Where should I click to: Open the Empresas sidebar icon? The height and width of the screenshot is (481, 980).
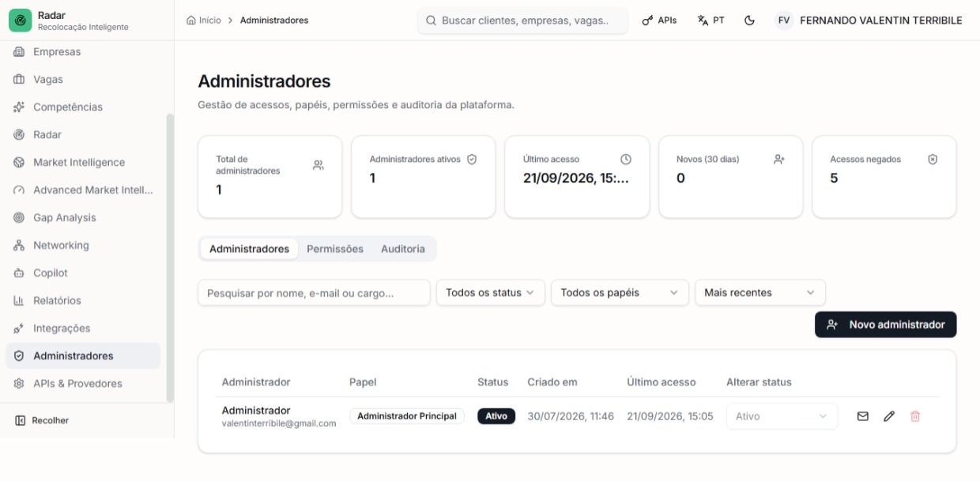pos(19,52)
